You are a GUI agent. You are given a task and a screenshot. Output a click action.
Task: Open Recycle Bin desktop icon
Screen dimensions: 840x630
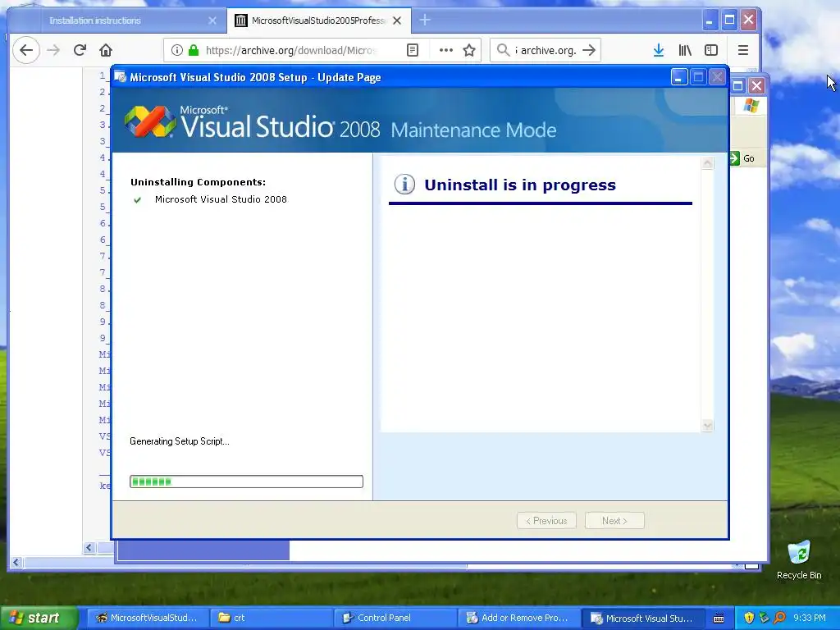799,559
